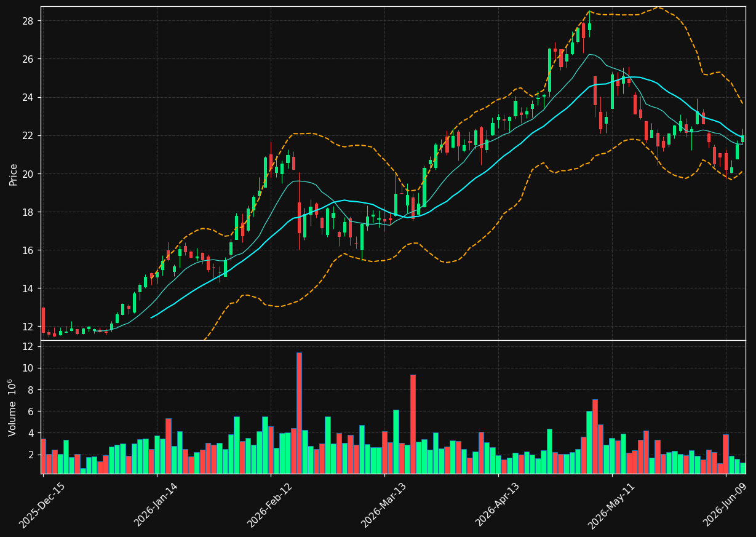Click the 2026-Feb-12 date label

tap(270, 505)
